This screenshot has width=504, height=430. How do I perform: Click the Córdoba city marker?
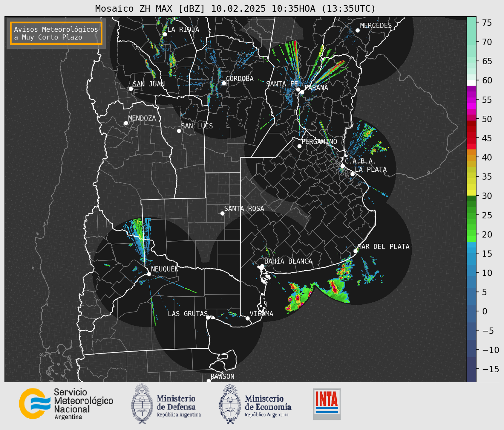[x=224, y=83]
